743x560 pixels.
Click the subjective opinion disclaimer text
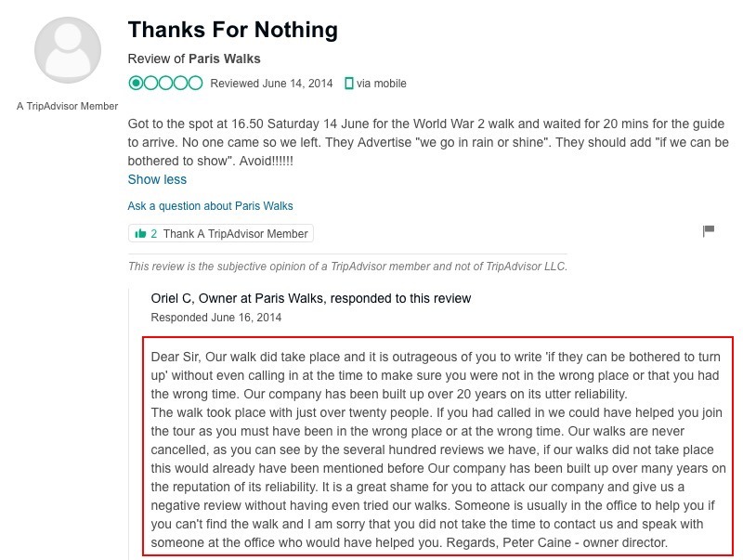tap(347, 267)
